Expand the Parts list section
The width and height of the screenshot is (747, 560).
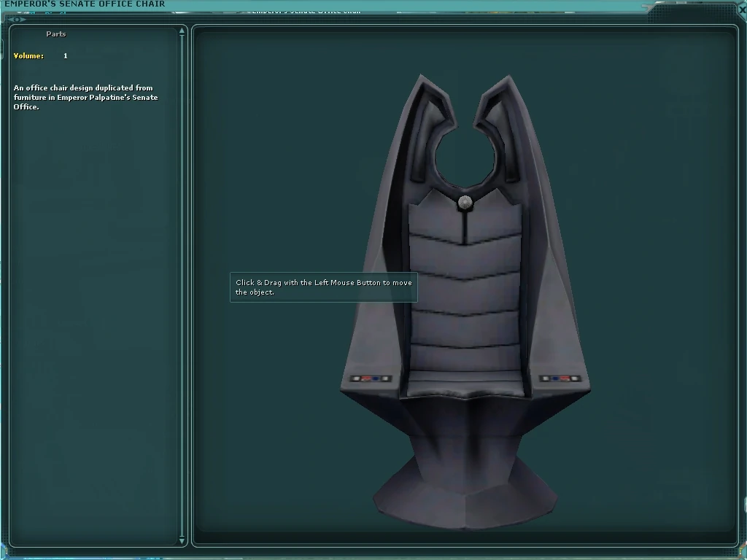tap(56, 34)
